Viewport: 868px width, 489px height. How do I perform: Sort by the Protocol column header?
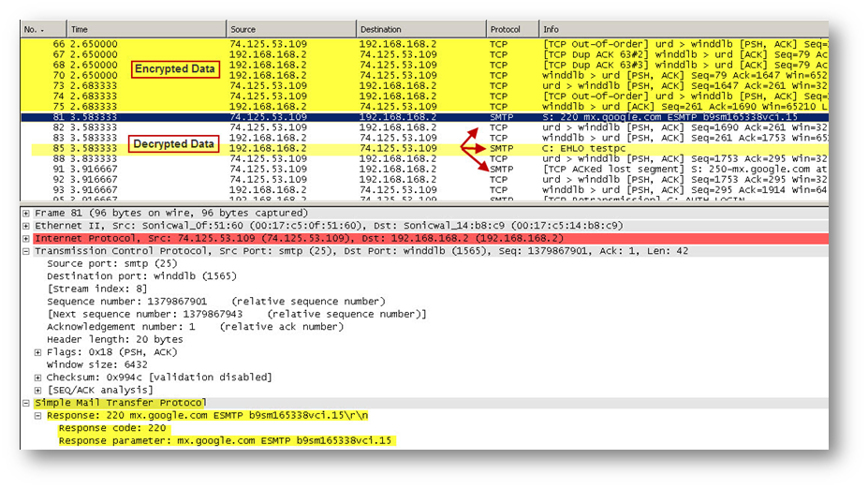[x=511, y=30]
